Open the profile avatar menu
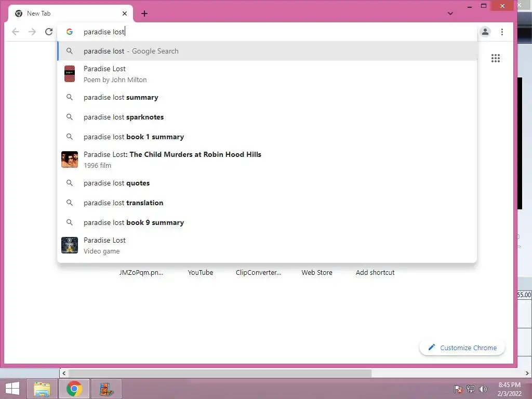 click(485, 32)
